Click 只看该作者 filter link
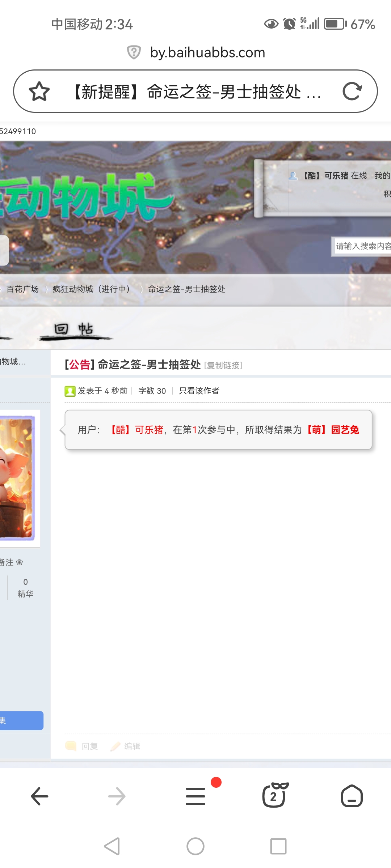 199,391
